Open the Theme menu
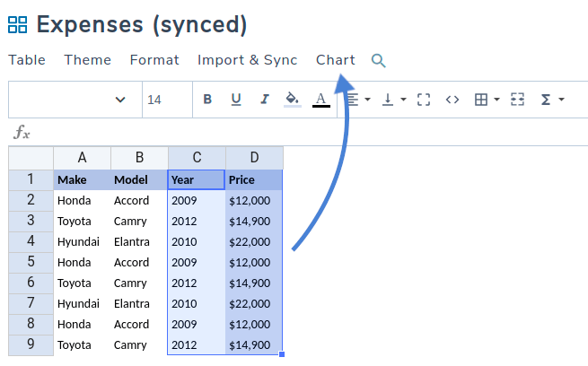This screenshot has height=366, width=588. 88,60
